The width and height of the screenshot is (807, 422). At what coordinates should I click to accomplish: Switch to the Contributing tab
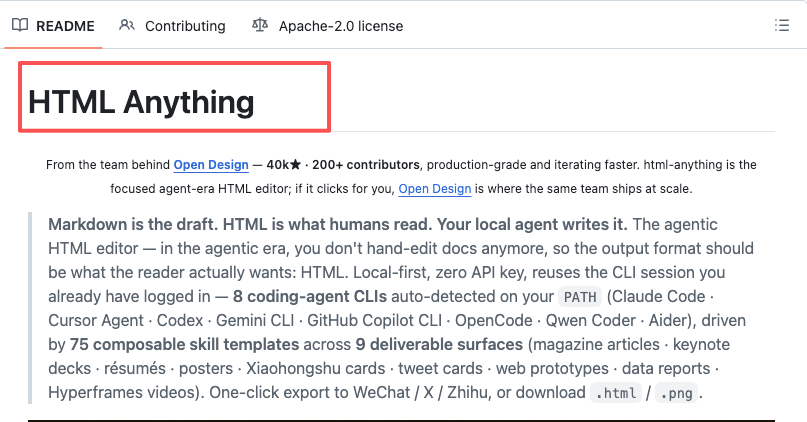pos(172,26)
